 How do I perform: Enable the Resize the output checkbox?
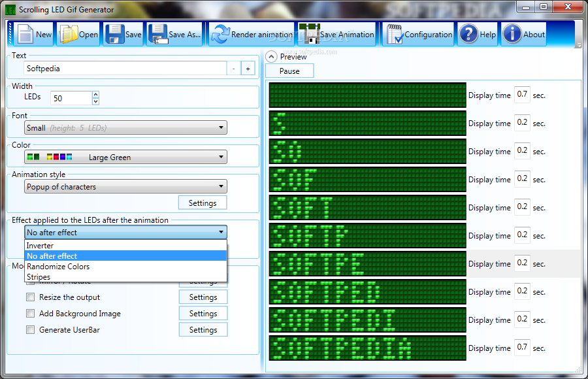click(30, 297)
